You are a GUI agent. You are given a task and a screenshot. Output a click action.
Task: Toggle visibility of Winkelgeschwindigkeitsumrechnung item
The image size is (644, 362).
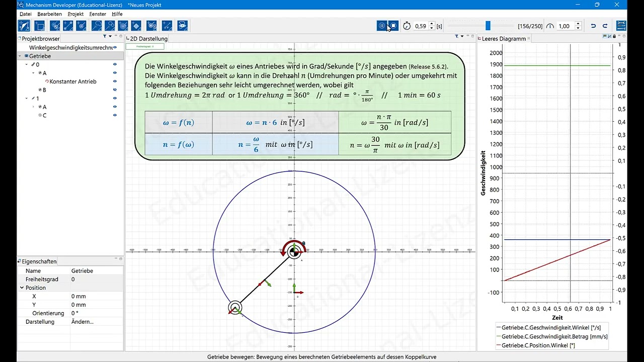(115, 48)
